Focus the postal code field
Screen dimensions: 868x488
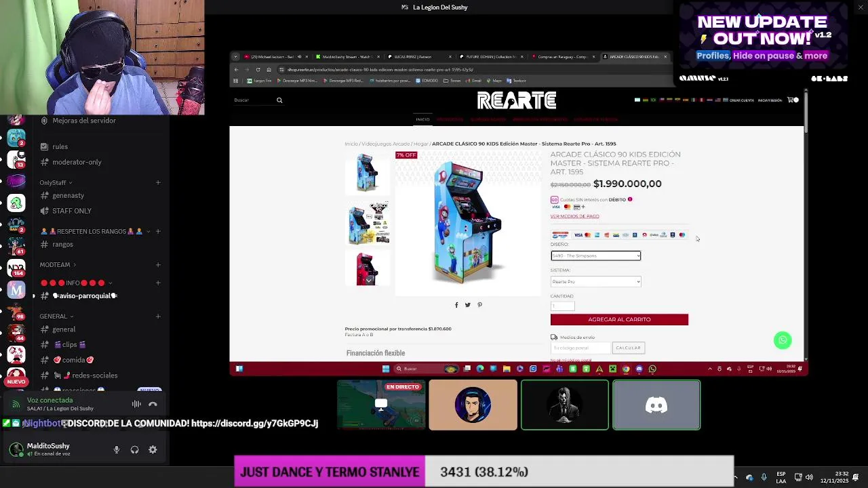coord(580,348)
